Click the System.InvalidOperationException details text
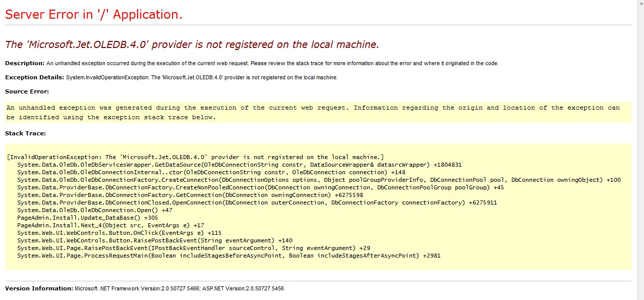The height and width of the screenshot is (300, 644). 202,77
